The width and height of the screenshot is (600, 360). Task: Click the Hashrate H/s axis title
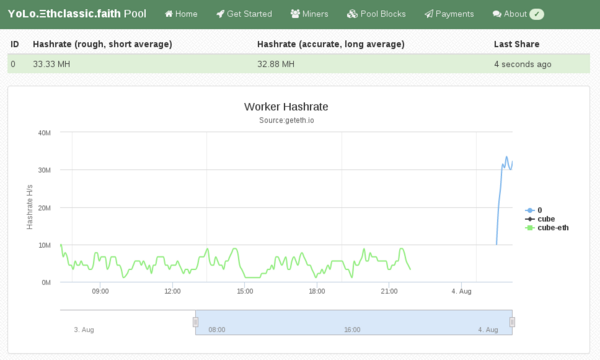[x=29, y=207]
